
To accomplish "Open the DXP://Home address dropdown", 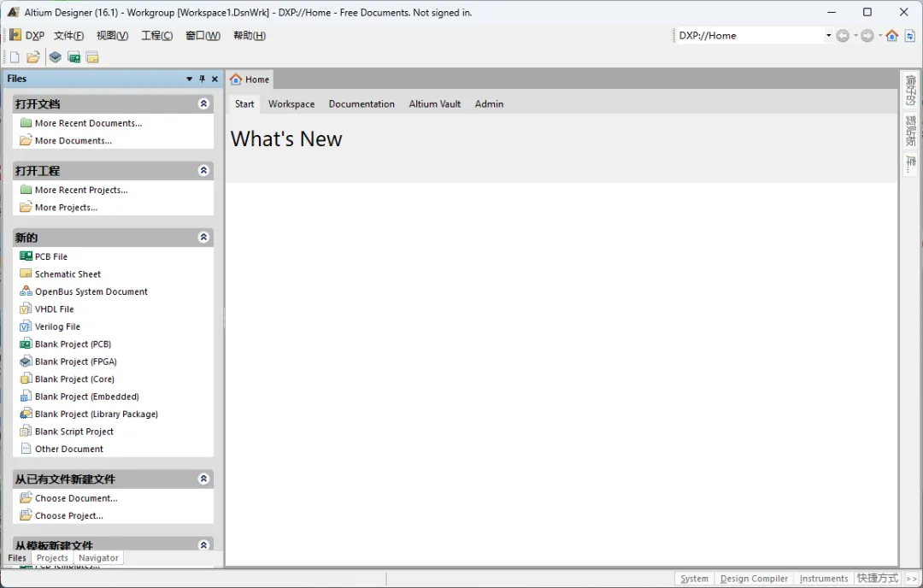I will click(828, 35).
